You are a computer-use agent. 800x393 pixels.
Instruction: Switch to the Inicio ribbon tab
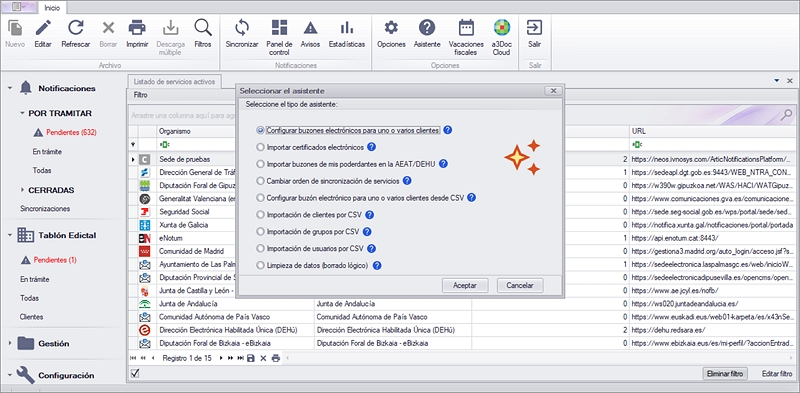(52, 8)
